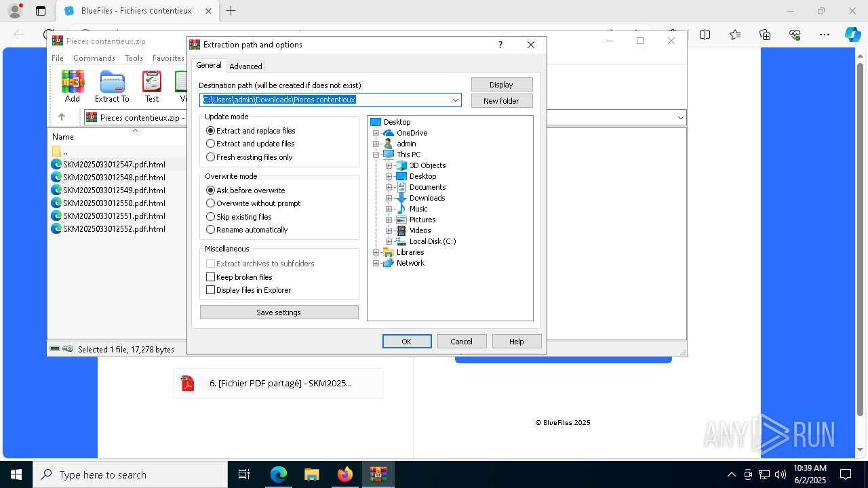
Task: Select the file SKM2025033012549.pdf.html
Action: 108,190
